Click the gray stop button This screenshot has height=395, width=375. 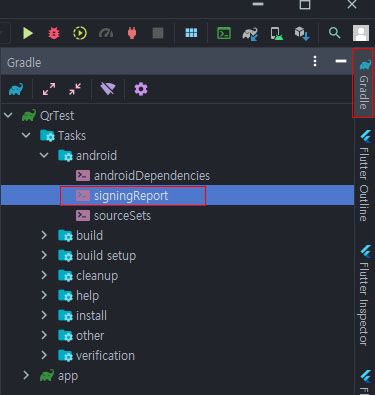(158, 33)
